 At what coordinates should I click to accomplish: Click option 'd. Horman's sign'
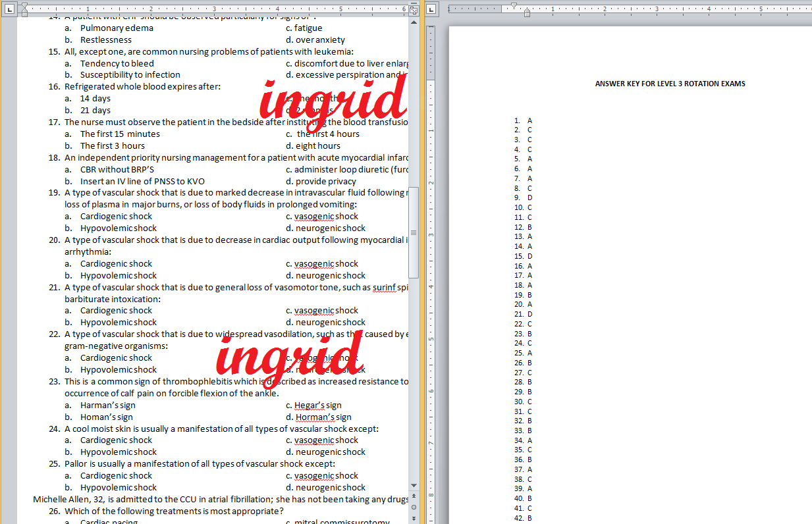(x=319, y=417)
